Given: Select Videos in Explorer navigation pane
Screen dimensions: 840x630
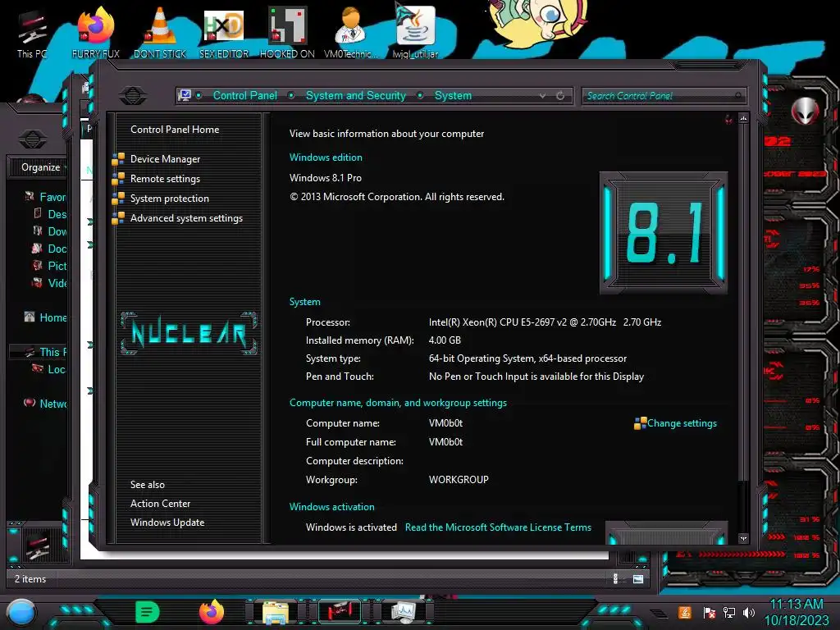Looking at the screenshot, I should coord(50,283).
